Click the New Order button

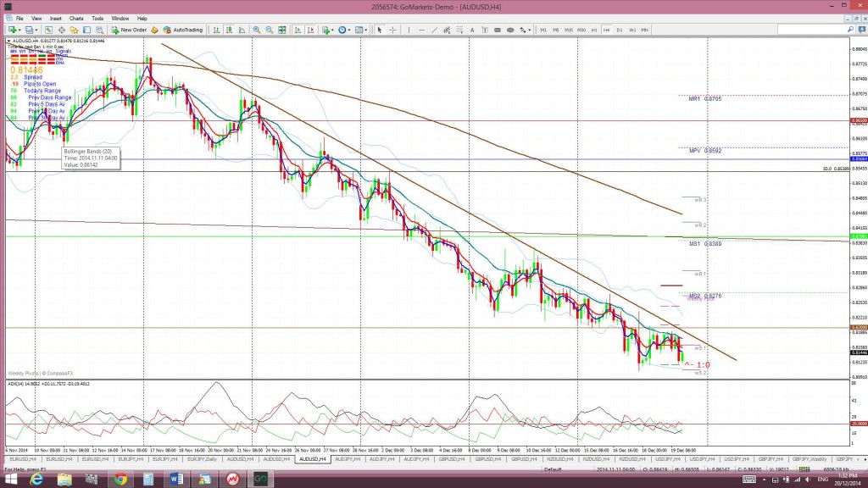click(x=129, y=30)
